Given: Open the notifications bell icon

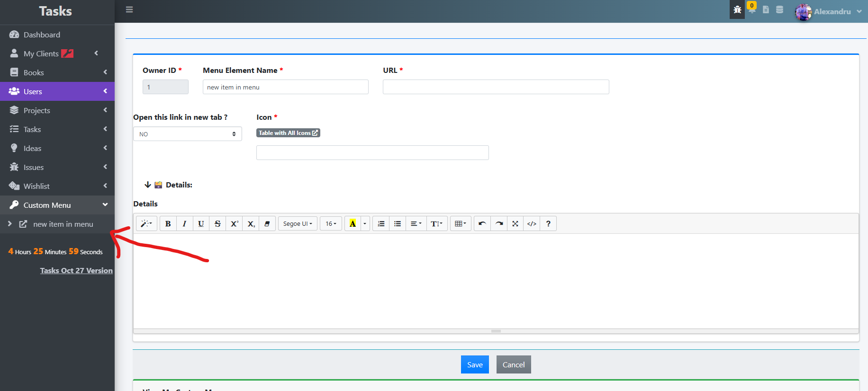Looking at the screenshot, I should click(x=751, y=9).
